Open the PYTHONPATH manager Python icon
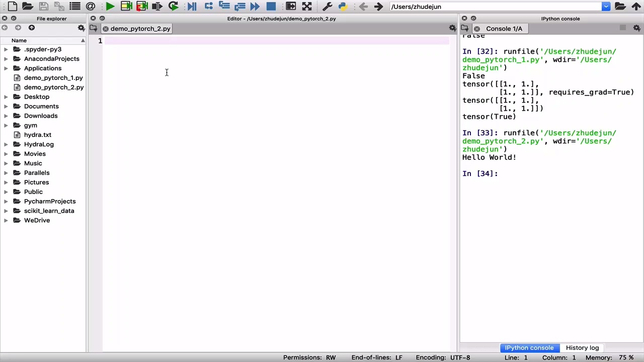Viewport: 644px width, 362px height. coord(343,7)
